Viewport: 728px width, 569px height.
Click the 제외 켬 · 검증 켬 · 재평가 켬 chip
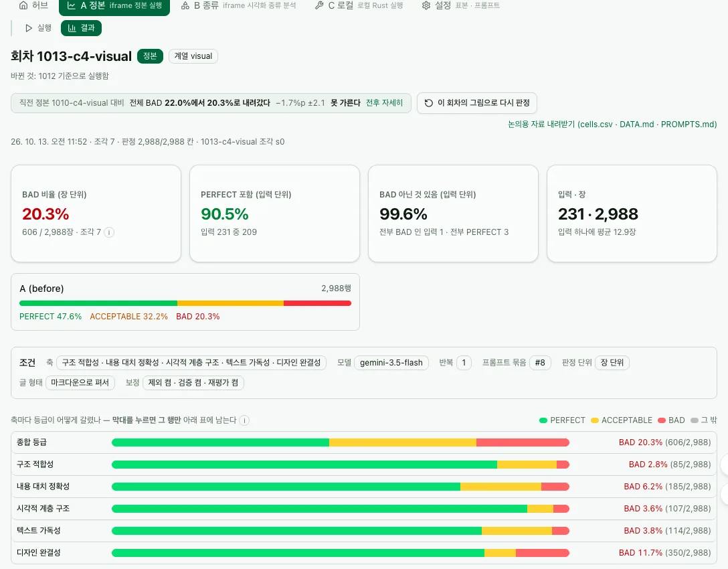[x=193, y=383]
